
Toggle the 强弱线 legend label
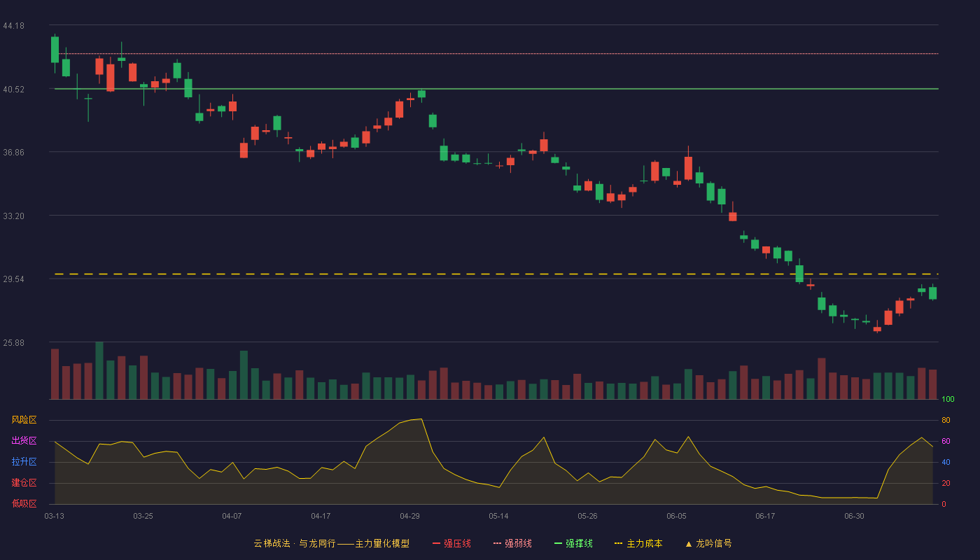click(518, 543)
